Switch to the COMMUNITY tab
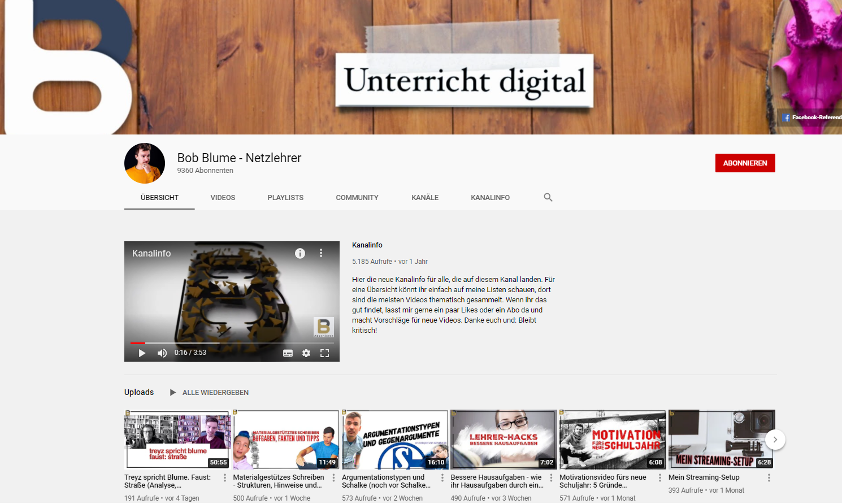The image size is (842, 504). point(357,197)
